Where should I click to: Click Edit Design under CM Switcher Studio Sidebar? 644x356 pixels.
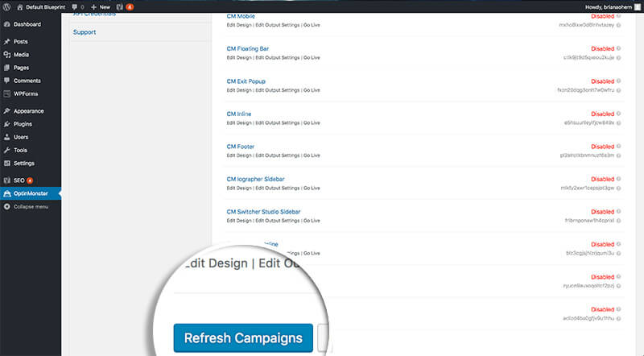pos(239,221)
